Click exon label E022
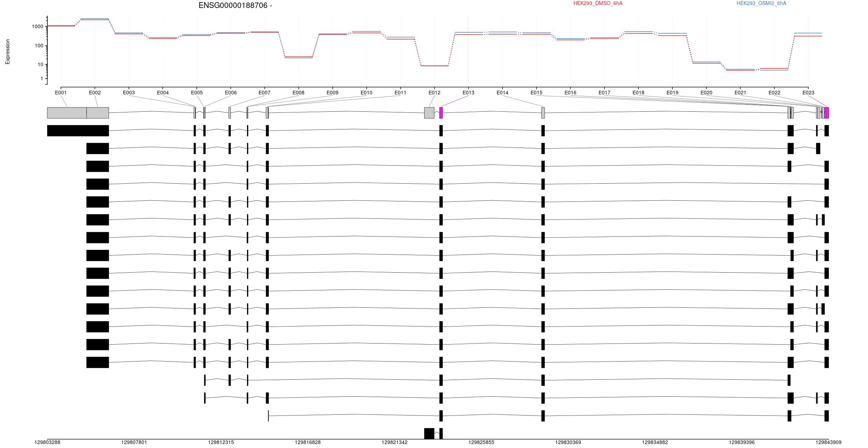 [774, 93]
